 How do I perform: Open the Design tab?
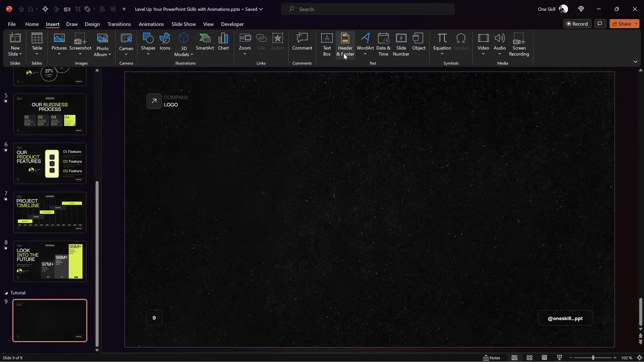click(x=92, y=24)
